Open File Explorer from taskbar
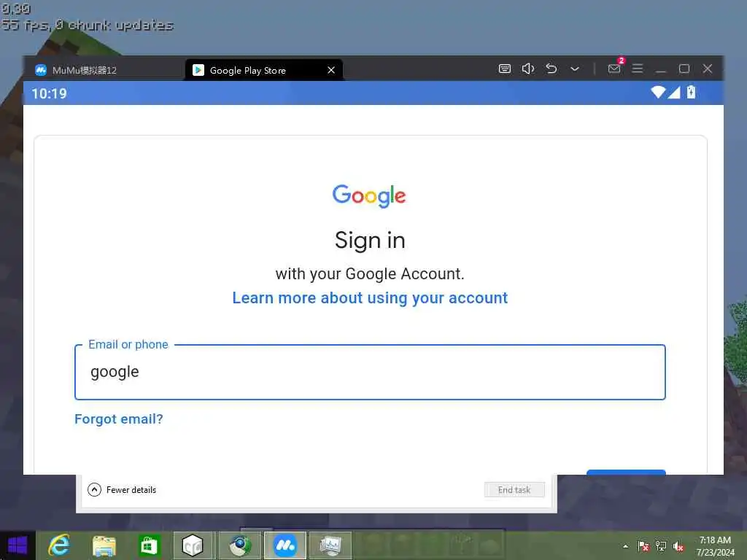Viewport: 747px width, 560px height. tap(104, 545)
